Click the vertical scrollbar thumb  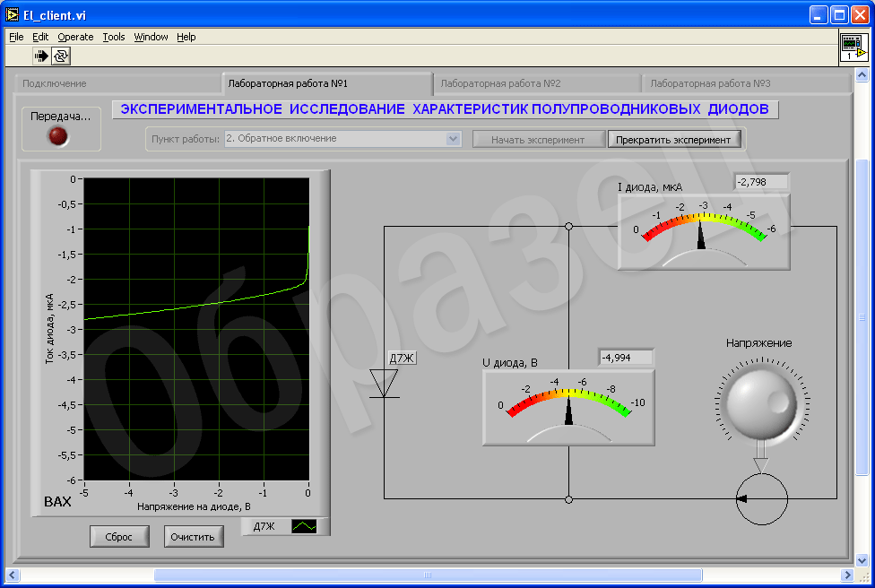click(862, 317)
